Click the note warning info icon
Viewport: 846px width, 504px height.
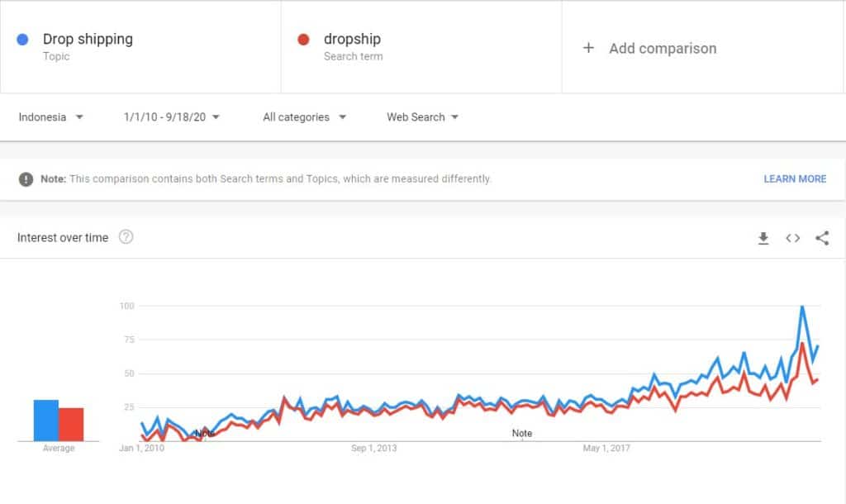[26, 178]
